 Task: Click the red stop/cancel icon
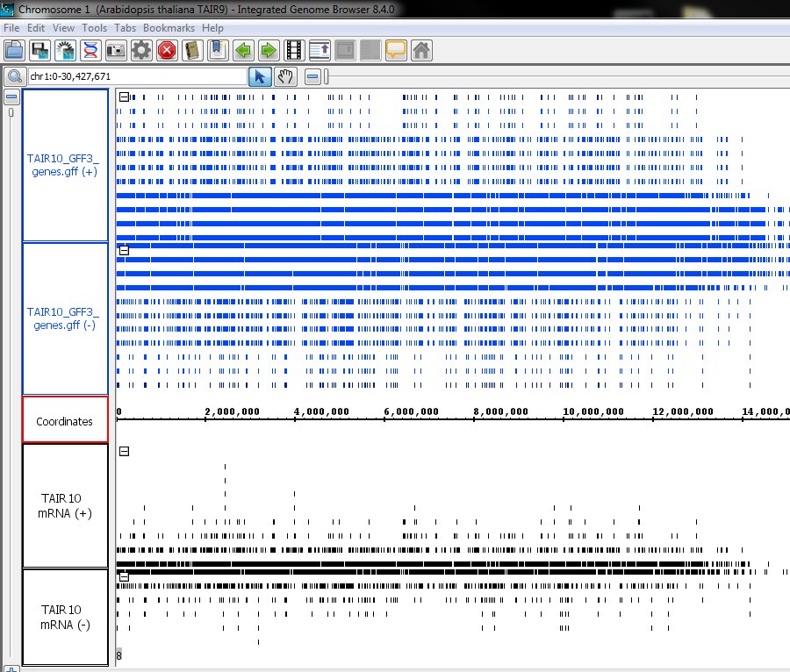click(167, 50)
